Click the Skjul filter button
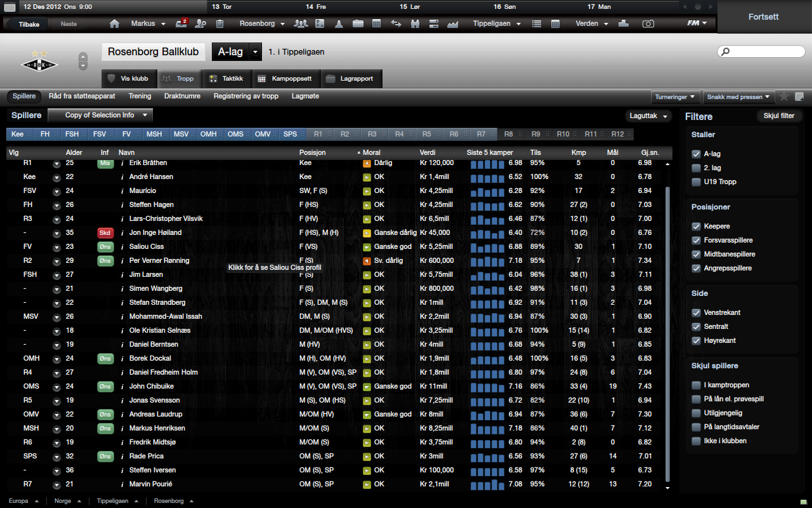 tap(779, 116)
